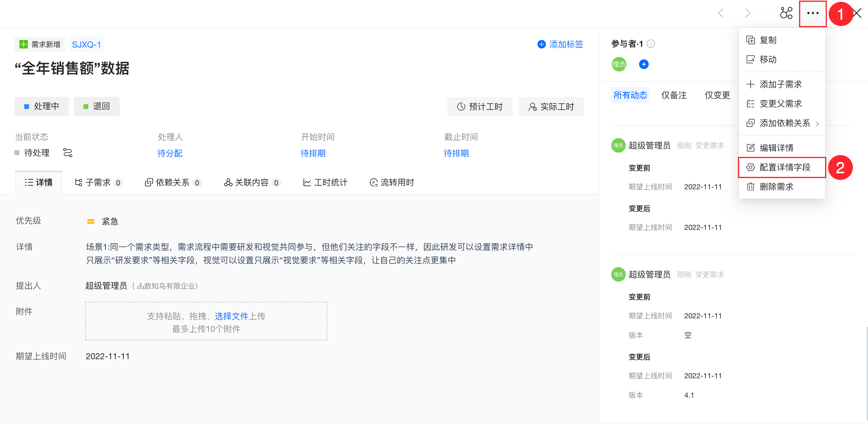Image resolution: width=868 pixels, height=424 pixels.
Task: Go to previous item with left arrow
Action: 721,14
